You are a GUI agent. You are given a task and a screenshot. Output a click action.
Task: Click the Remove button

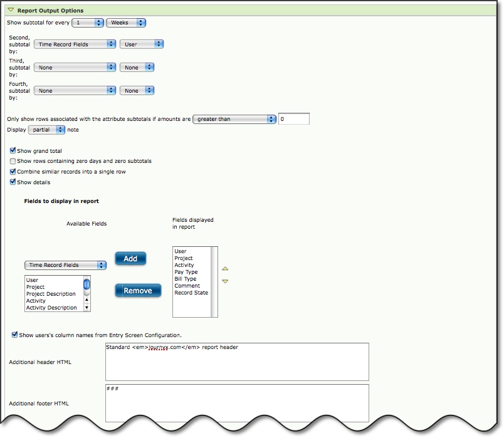[x=138, y=291]
